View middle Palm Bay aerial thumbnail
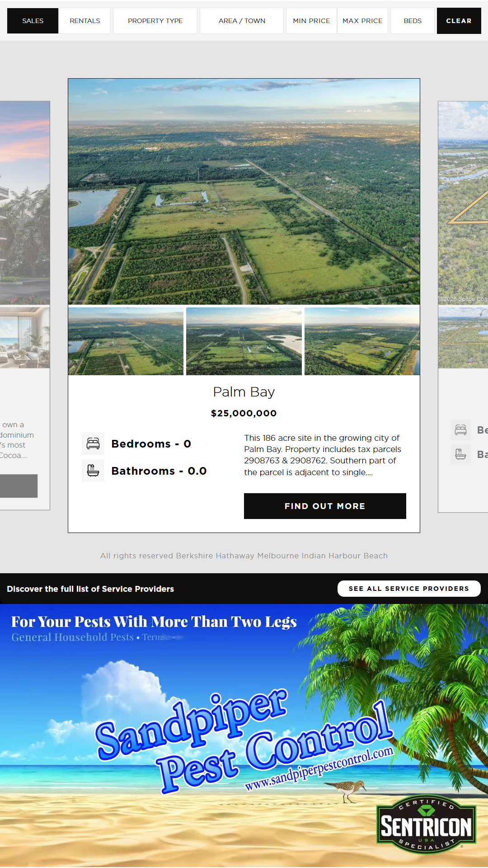 244,341
